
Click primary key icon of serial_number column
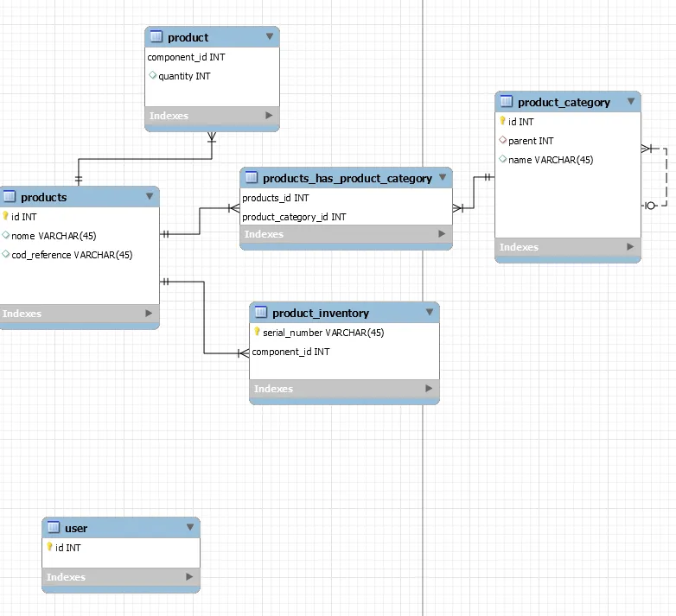[x=257, y=333]
